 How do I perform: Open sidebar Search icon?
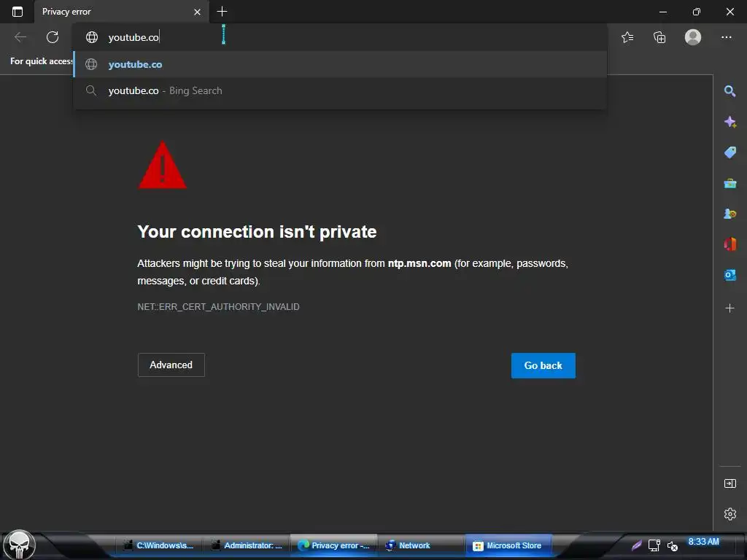point(729,91)
